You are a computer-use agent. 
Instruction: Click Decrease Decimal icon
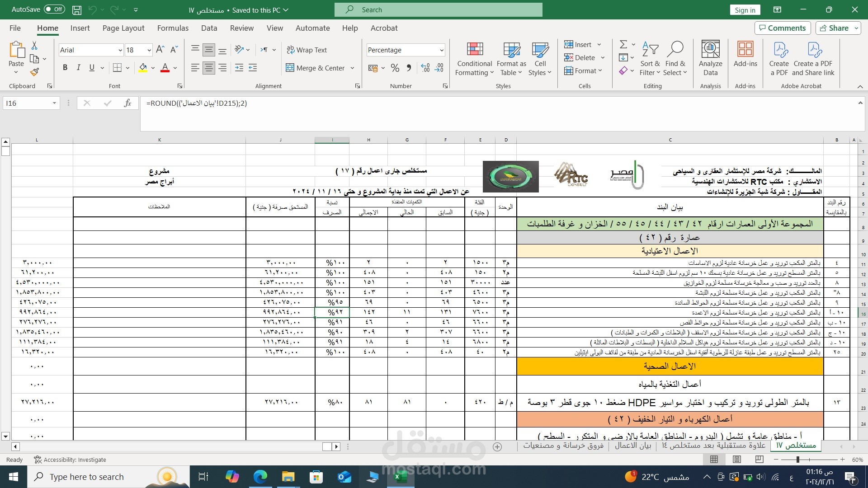[439, 68]
